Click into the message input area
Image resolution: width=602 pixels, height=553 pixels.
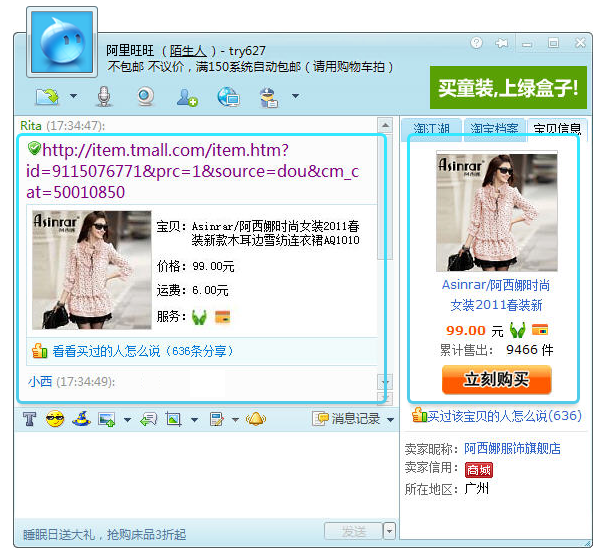pyautogui.click(x=207, y=474)
